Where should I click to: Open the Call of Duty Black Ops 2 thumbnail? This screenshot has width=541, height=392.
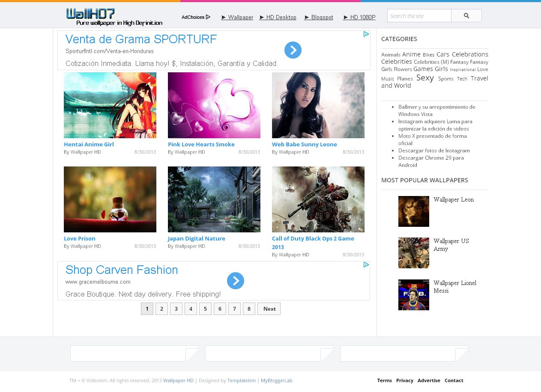(x=318, y=199)
